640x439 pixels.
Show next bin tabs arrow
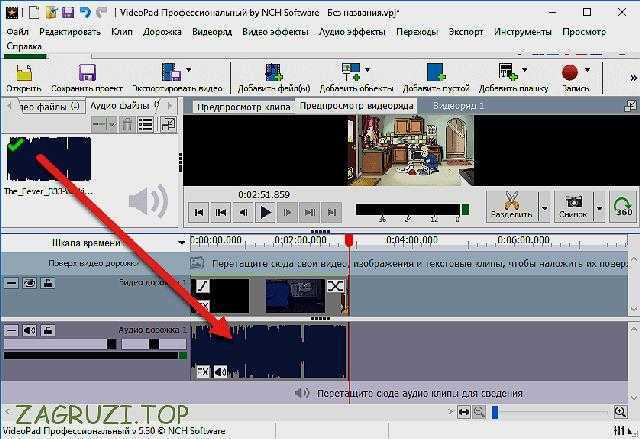click(x=170, y=106)
